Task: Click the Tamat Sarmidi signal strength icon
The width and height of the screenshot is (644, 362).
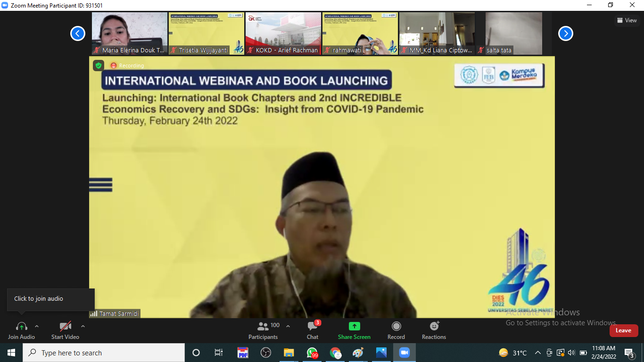Action: click(x=94, y=313)
